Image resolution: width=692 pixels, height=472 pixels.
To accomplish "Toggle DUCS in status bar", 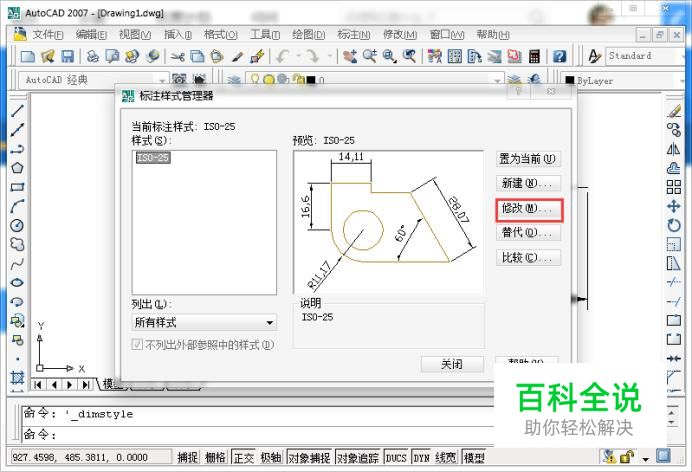I will coord(396,457).
